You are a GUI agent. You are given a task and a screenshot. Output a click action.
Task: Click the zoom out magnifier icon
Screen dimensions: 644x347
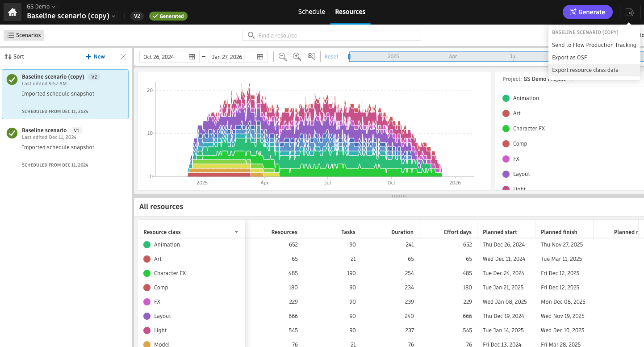pyautogui.click(x=283, y=57)
